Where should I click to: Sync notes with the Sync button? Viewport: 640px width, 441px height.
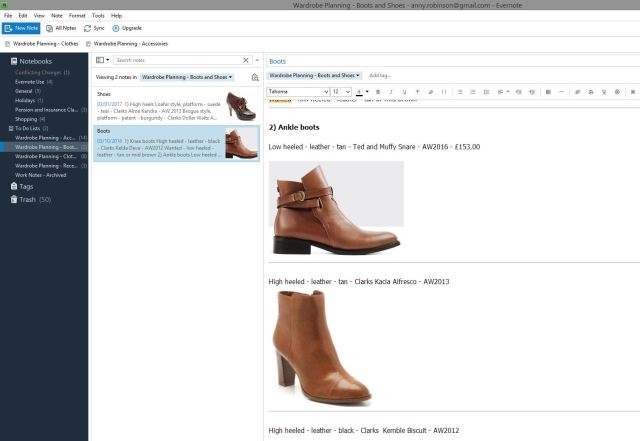[94, 28]
